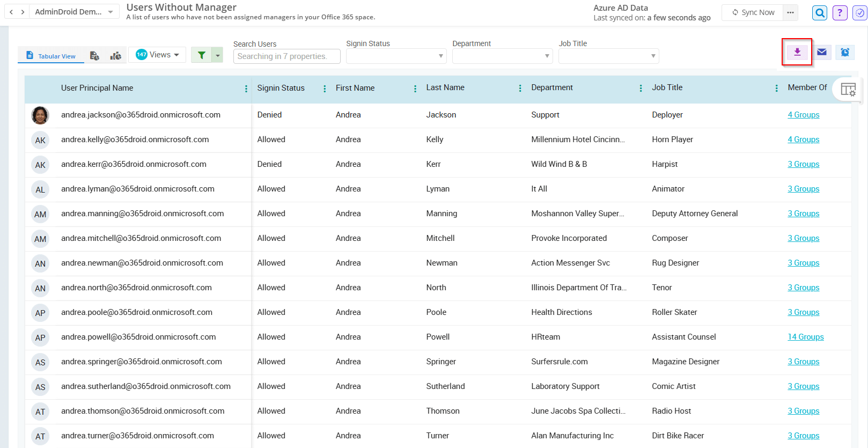
Task: Open Job Title column menu dots
Action: (776, 88)
